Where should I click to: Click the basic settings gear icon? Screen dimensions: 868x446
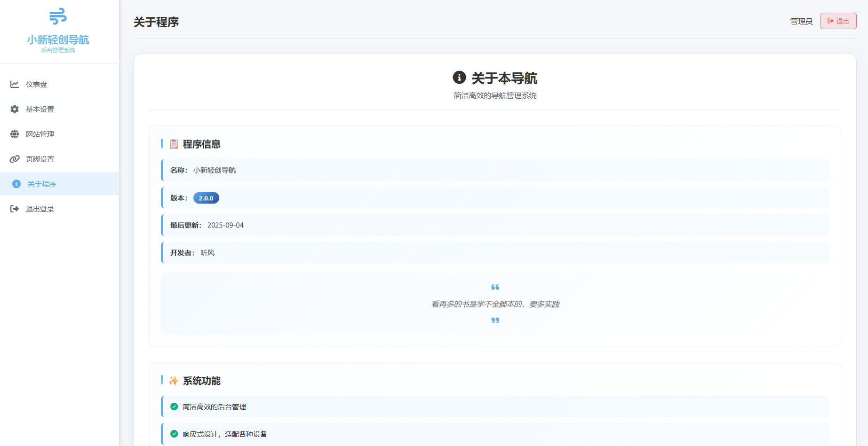(x=15, y=109)
